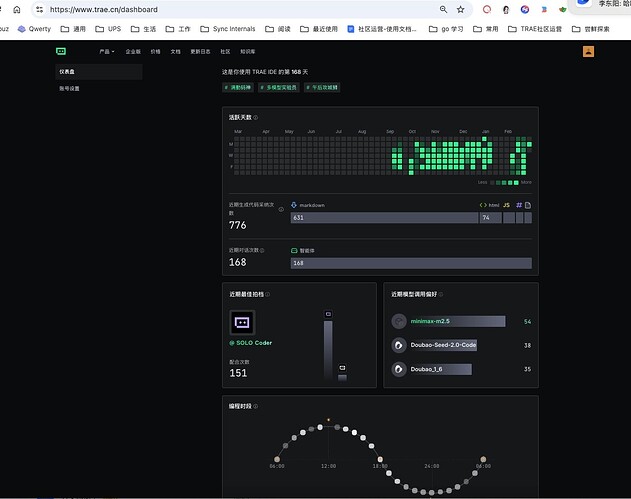Click the 776 accepted-code count

237,225
